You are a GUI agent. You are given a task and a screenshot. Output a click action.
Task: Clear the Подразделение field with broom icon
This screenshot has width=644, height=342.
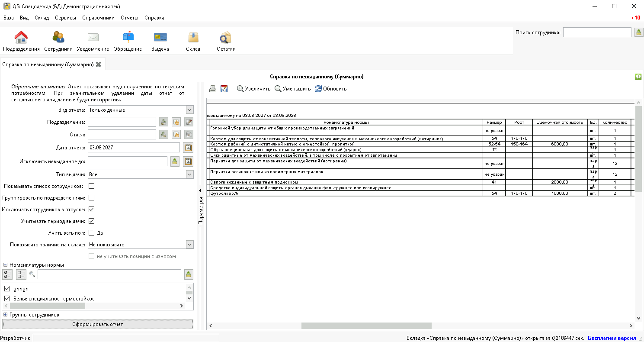[163, 122]
